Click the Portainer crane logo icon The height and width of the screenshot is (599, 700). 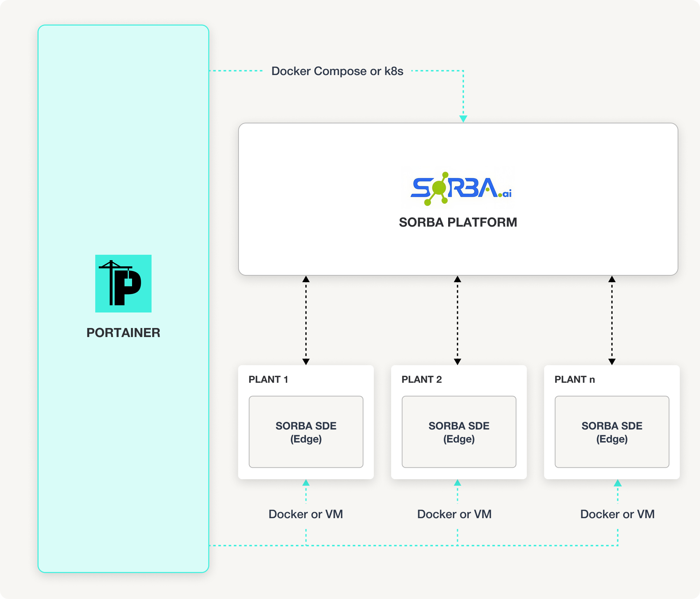point(123,284)
